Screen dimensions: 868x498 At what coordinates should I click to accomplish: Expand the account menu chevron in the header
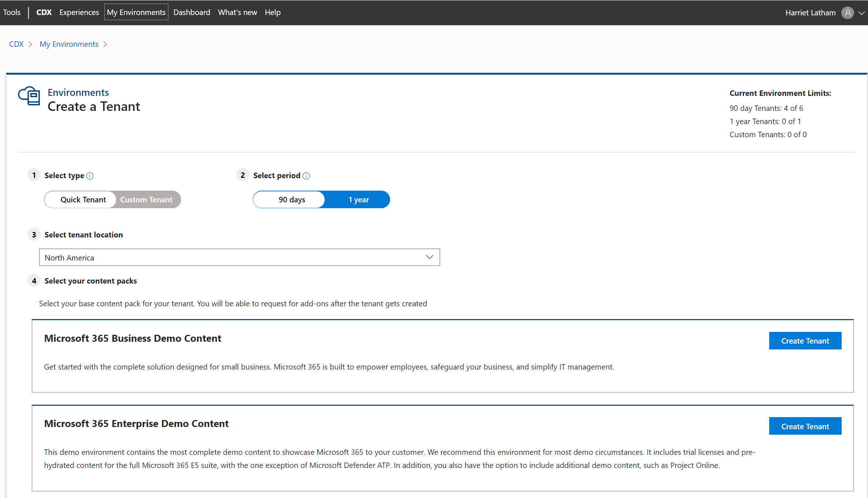click(x=861, y=13)
